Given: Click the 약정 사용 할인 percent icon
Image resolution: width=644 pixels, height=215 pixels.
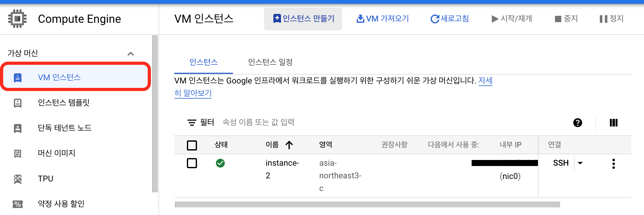Looking at the screenshot, I should pyautogui.click(x=18, y=204).
